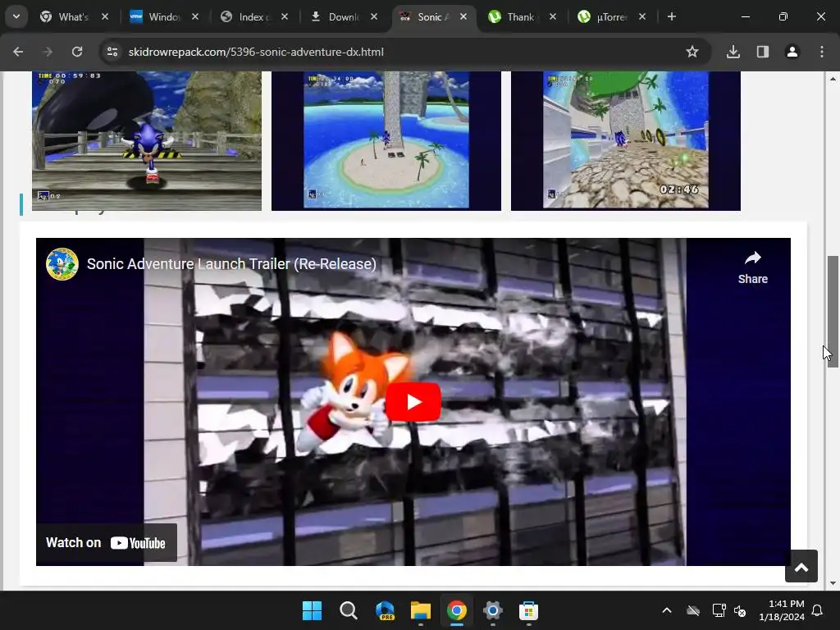Open the Sonic Adventure Launch Trailer title link
Screen dimensions: 840x630
pyautogui.click(x=231, y=263)
